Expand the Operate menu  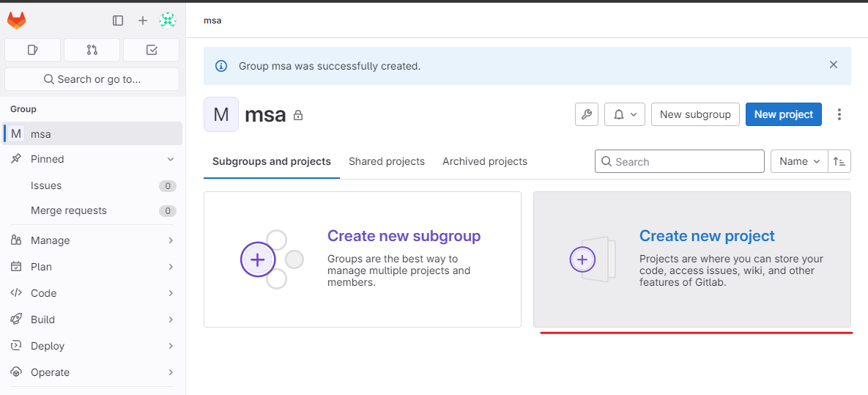[x=92, y=372]
